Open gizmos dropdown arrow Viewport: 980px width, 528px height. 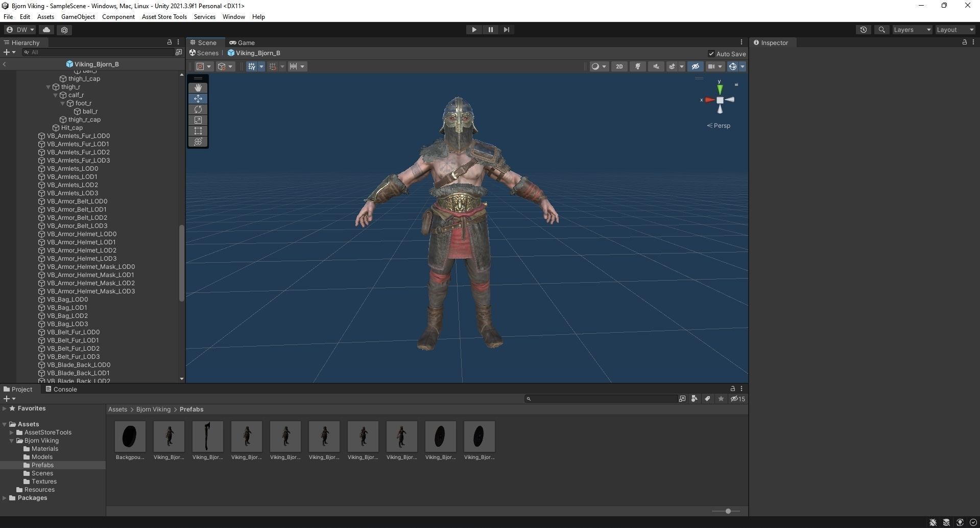pyautogui.click(x=743, y=66)
